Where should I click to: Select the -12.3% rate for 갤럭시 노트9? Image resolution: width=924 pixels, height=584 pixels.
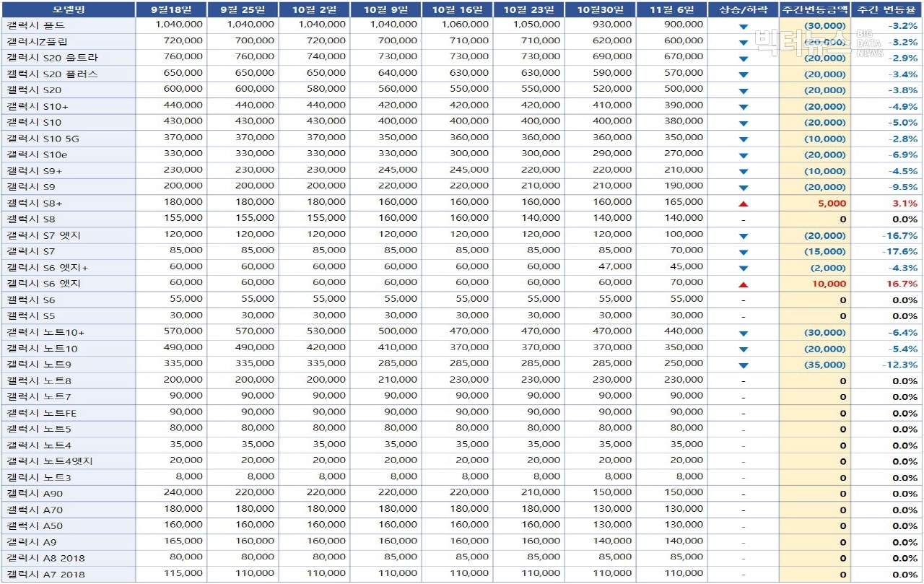[899, 365]
